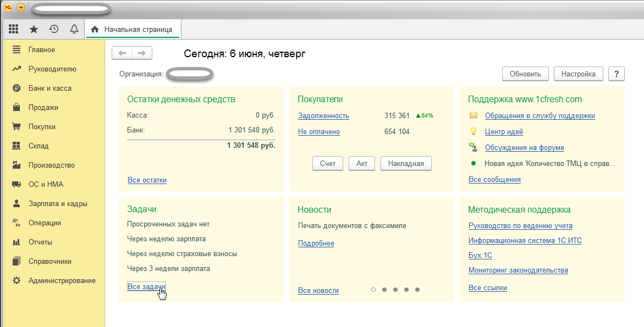Open the Задолженность link
The image size is (644, 327).
click(323, 115)
